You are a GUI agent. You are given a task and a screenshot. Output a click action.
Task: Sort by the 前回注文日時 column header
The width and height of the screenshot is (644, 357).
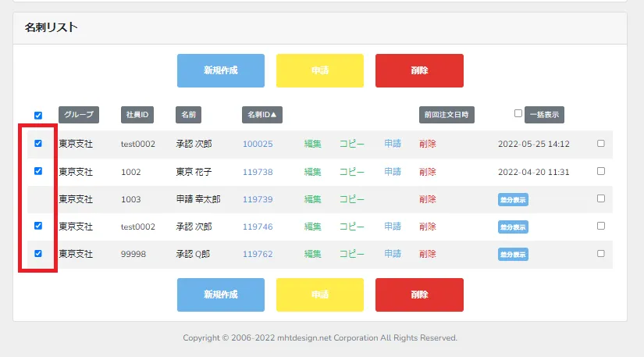coord(447,115)
